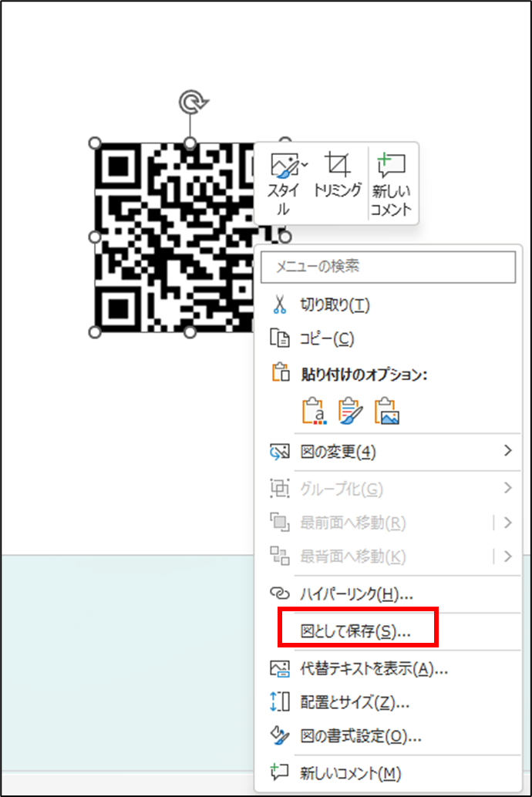Choose Paste as Picture option icon
The width and height of the screenshot is (532, 797).
tap(387, 412)
